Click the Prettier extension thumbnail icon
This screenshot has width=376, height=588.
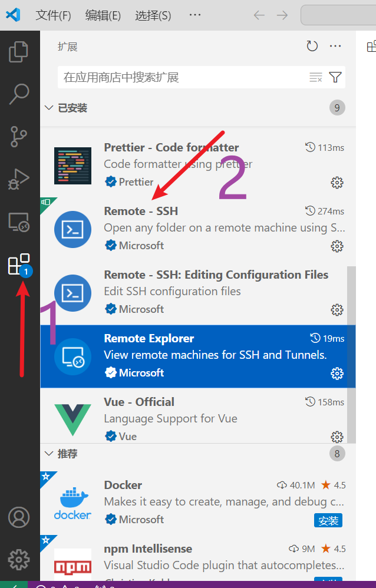(x=73, y=166)
